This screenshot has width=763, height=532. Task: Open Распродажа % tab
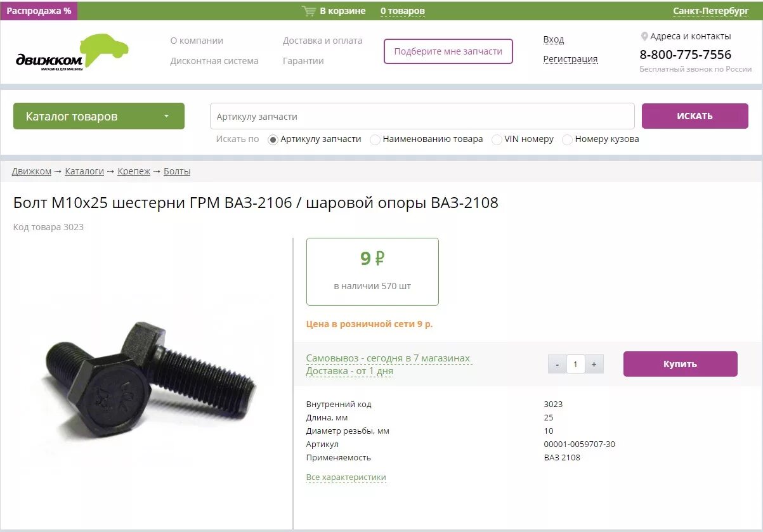click(x=39, y=11)
